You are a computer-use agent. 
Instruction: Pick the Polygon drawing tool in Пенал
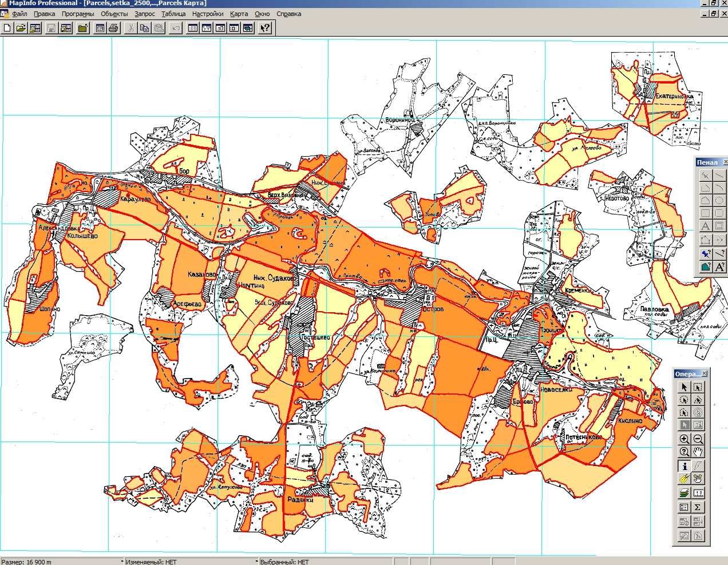coord(706,200)
